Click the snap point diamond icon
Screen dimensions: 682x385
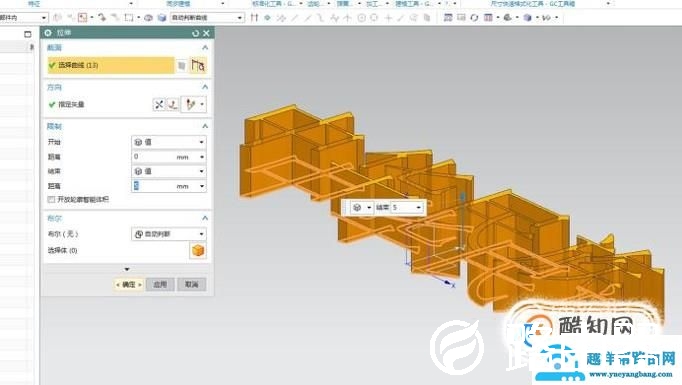click(267, 18)
